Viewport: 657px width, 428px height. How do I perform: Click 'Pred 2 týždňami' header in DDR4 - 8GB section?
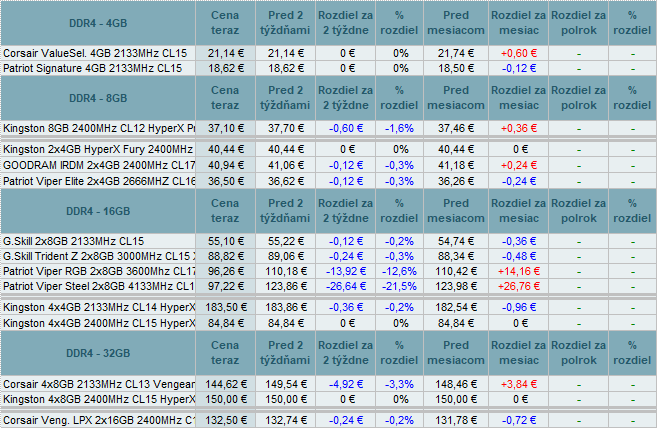pyautogui.click(x=285, y=98)
